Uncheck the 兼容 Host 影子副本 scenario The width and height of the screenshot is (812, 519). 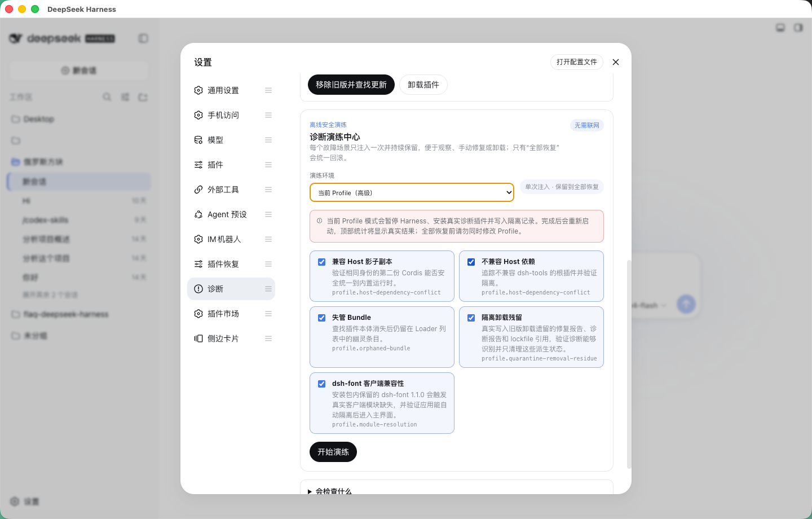point(321,262)
